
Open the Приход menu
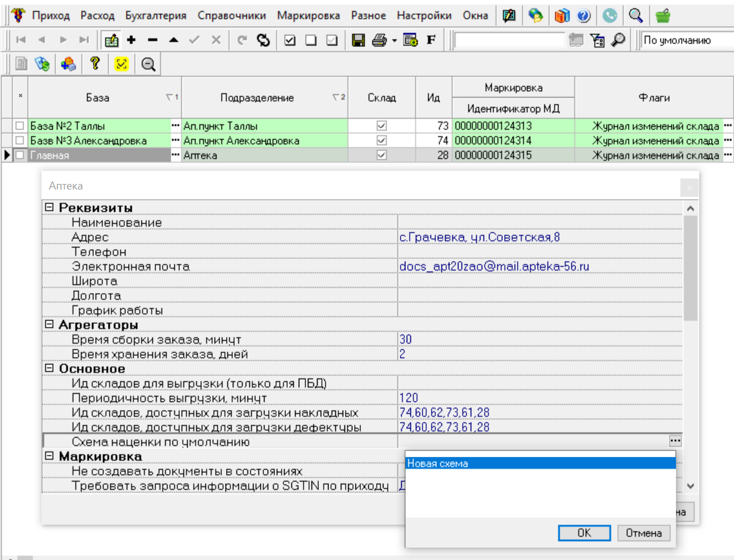51,15
